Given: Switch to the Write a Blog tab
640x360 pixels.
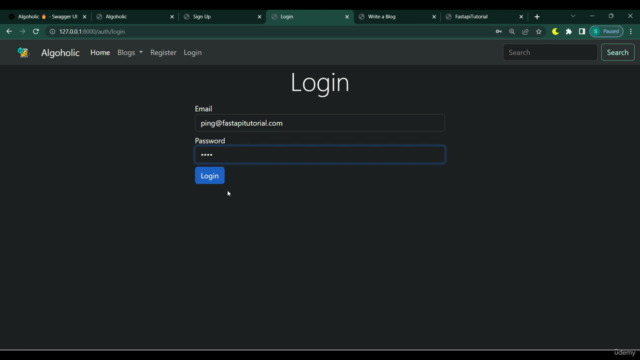Looking at the screenshot, I should 396,17.
